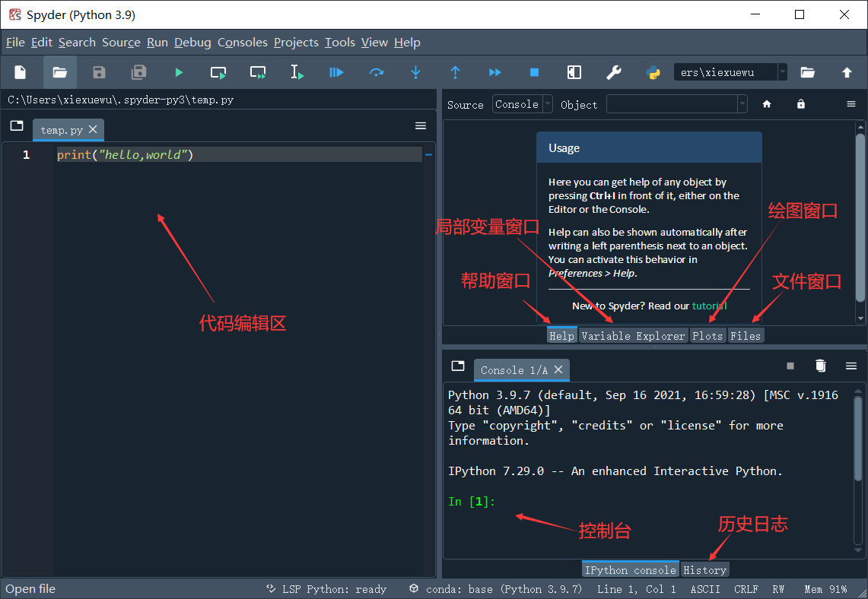Click the ASCII encoding status
This screenshot has height=599, width=868.
click(x=705, y=589)
